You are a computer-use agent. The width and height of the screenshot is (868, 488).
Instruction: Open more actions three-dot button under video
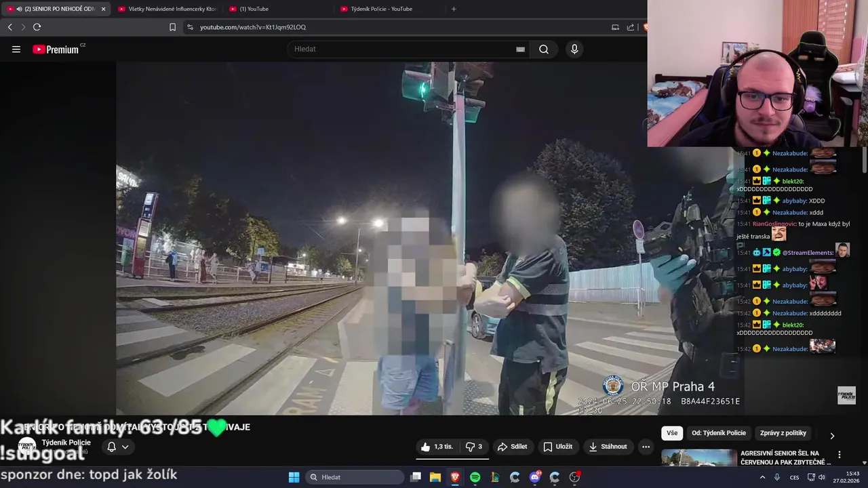[646, 447]
